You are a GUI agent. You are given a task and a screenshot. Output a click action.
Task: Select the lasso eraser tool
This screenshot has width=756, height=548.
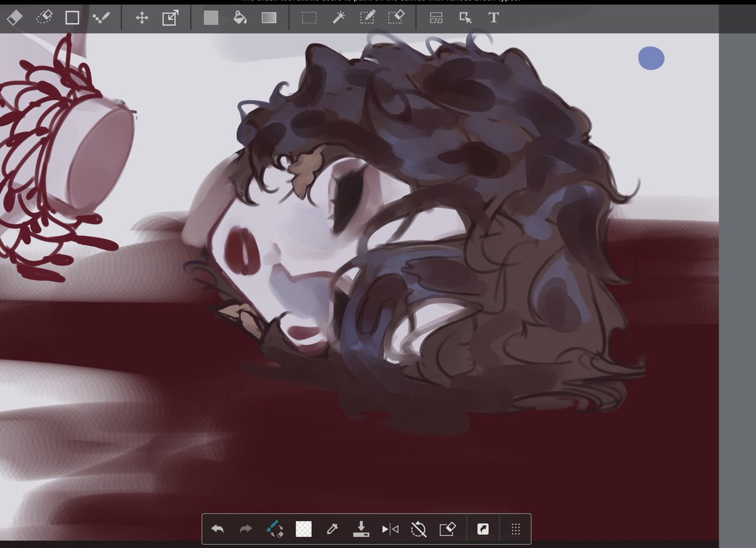click(43, 18)
